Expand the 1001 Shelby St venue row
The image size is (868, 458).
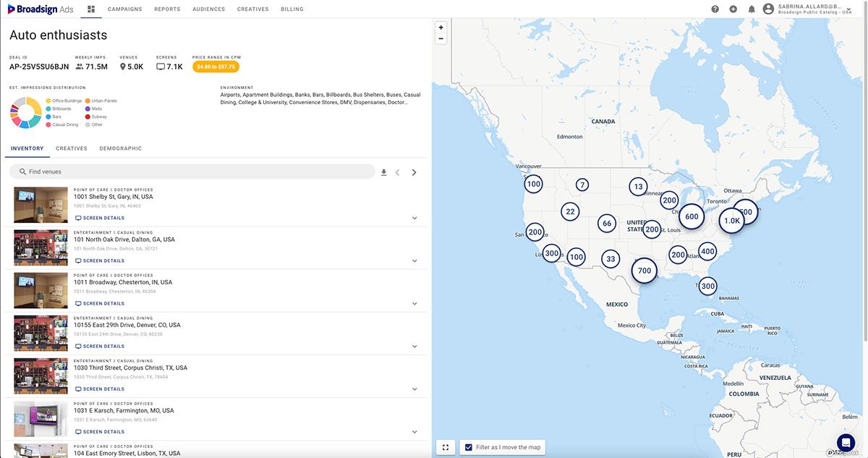click(x=414, y=218)
